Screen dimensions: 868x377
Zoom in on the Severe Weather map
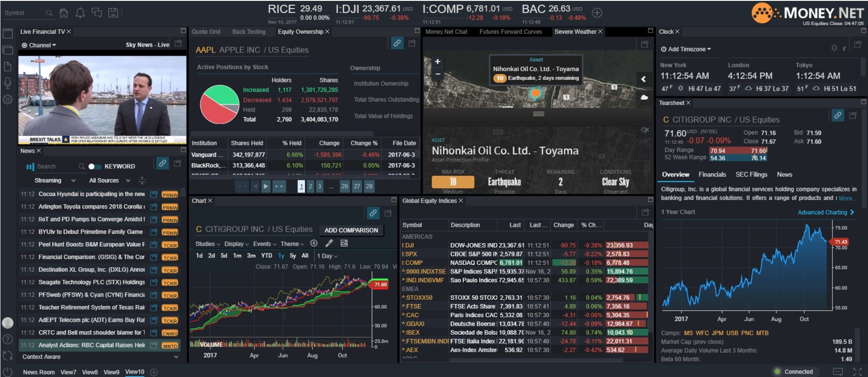[x=437, y=62]
